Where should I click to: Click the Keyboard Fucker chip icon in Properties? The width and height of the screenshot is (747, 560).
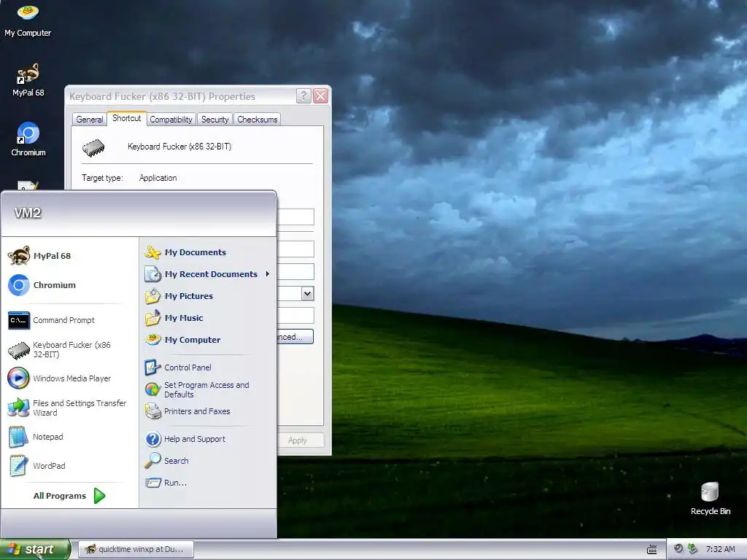pos(93,147)
